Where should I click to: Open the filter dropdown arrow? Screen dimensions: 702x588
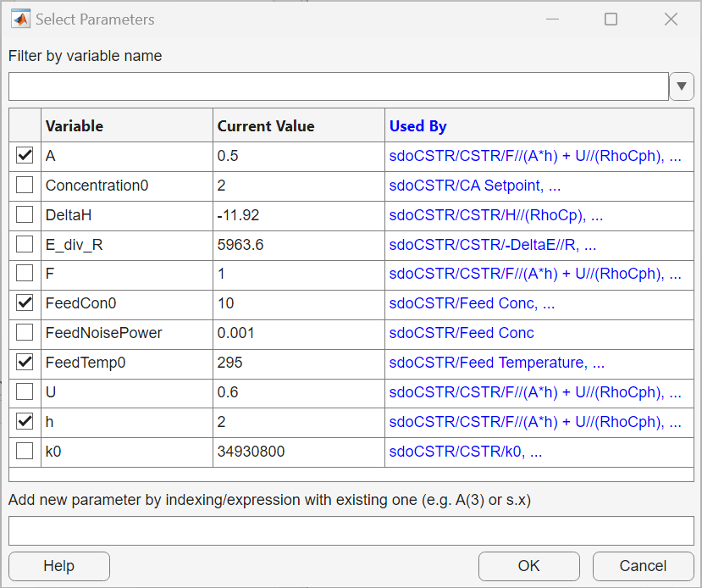(682, 86)
